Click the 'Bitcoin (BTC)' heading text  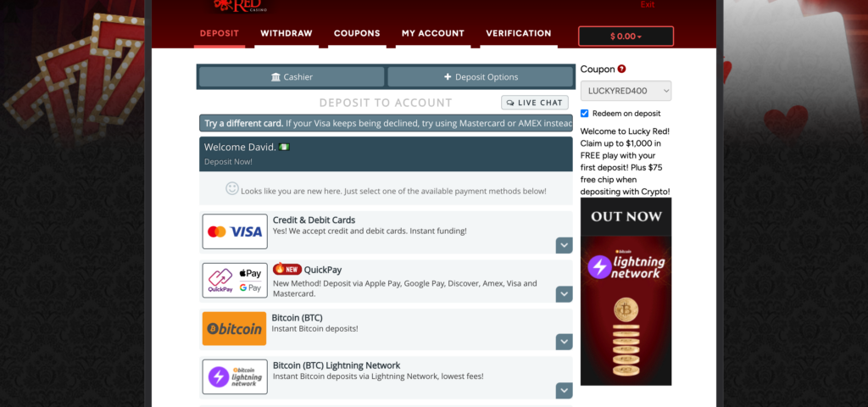click(x=298, y=318)
